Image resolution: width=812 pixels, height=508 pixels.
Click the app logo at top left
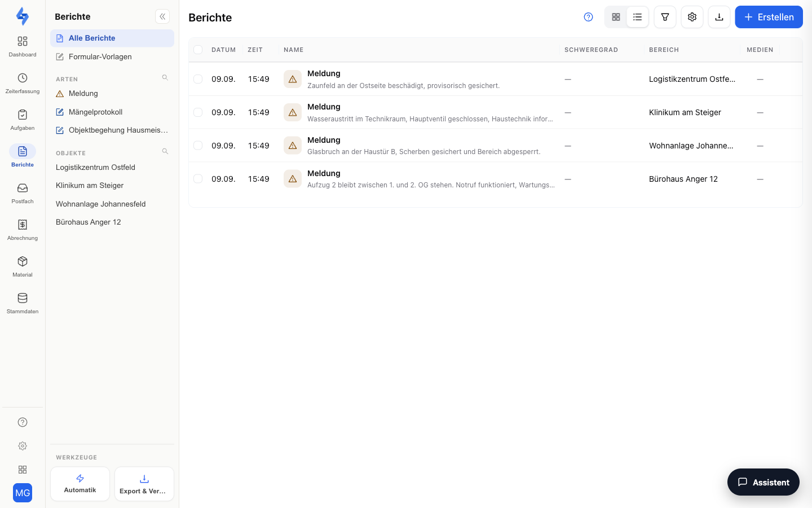click(x=23, y=16)
